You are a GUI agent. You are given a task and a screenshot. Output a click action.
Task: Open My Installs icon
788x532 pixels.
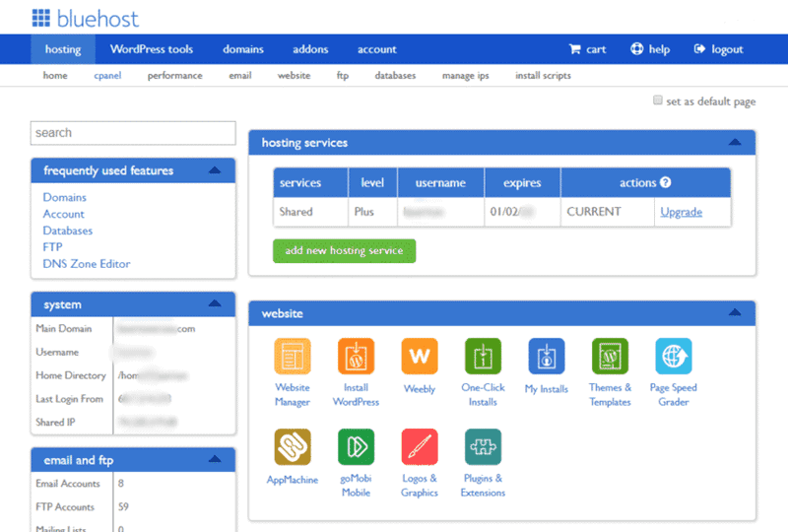(x=547, y=356)
